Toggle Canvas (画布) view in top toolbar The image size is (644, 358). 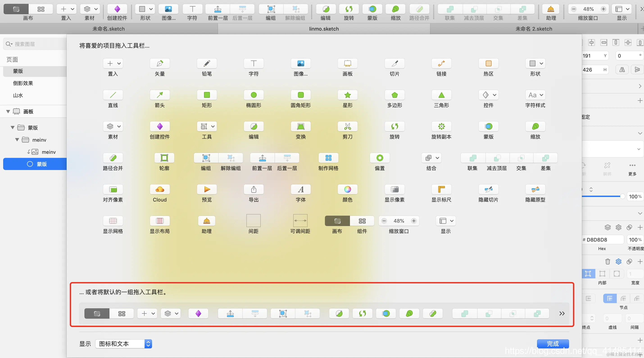16,9
